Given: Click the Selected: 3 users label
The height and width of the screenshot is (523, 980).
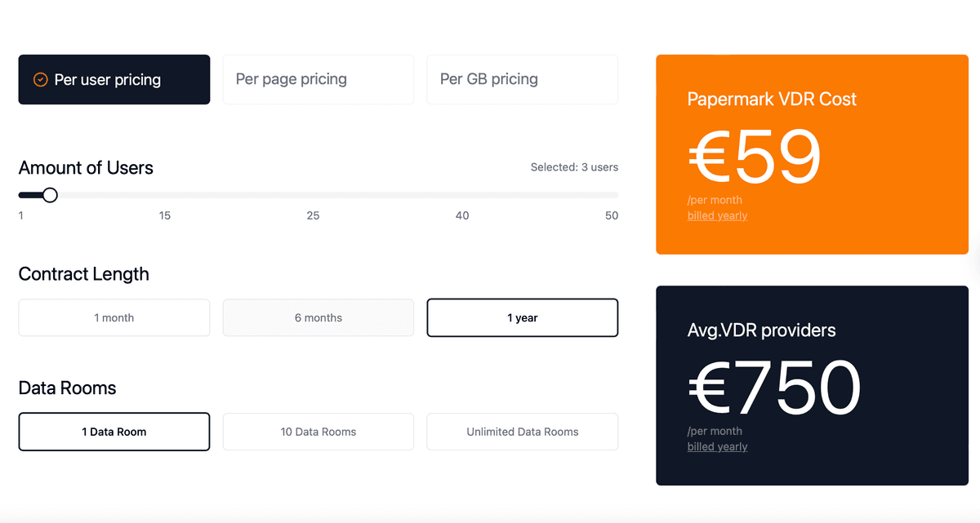Looking at the screenshot, I should (x=573, y=166).
